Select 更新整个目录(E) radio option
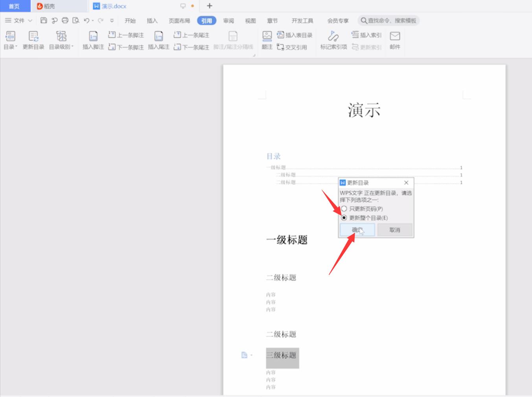The width and height of the screenshot is (532, 397). pos(364,218)
